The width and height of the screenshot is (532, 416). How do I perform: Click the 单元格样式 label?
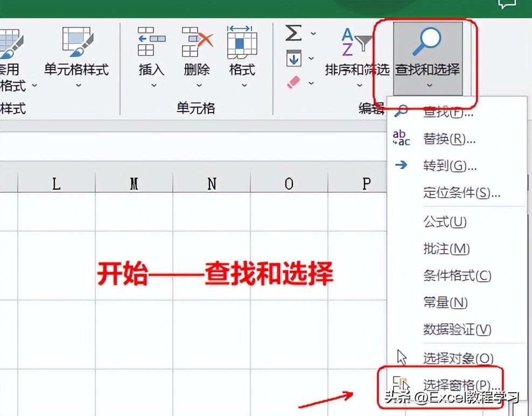76,70
